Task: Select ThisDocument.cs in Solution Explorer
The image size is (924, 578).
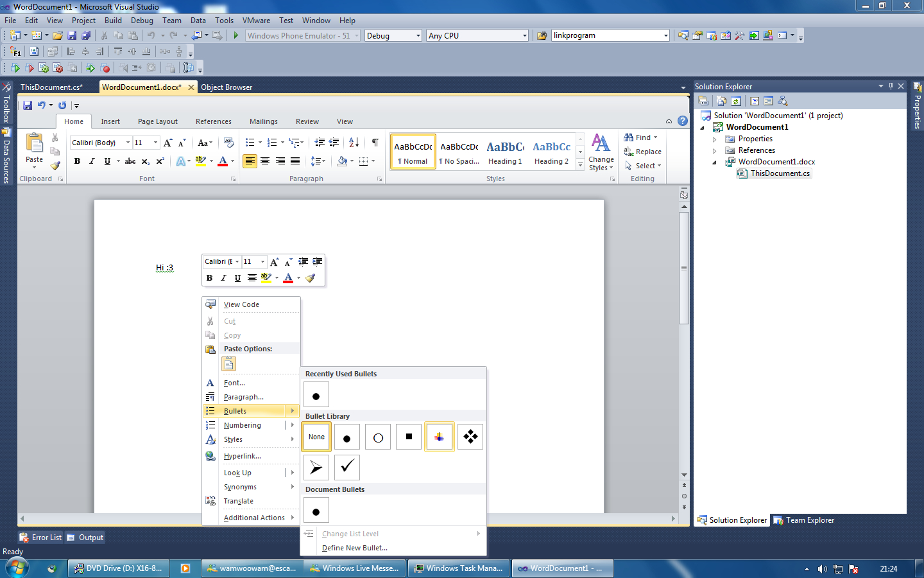Action: pos(780,173)
